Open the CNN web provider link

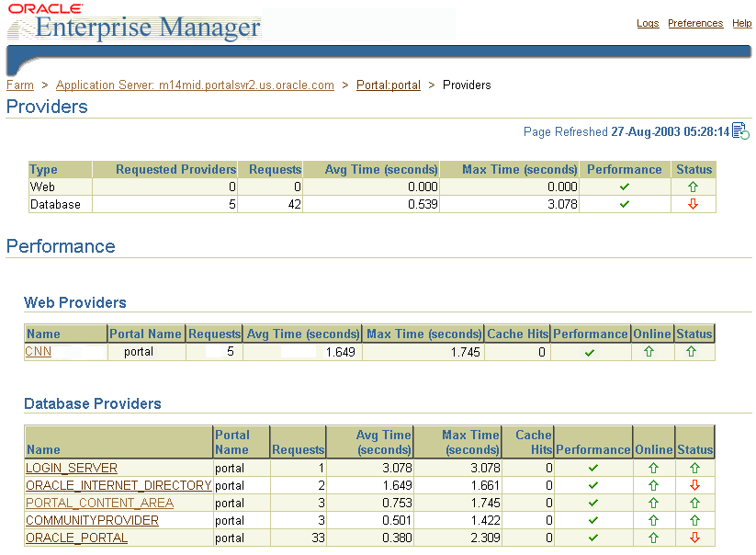(x=38, y=352)
